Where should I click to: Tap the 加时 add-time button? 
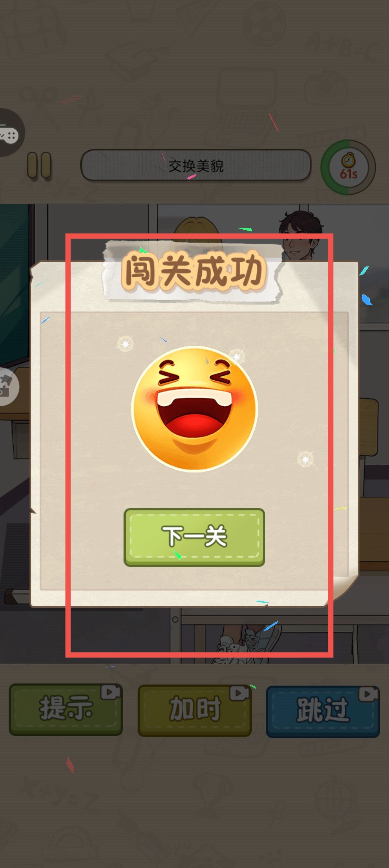[194, 710]
